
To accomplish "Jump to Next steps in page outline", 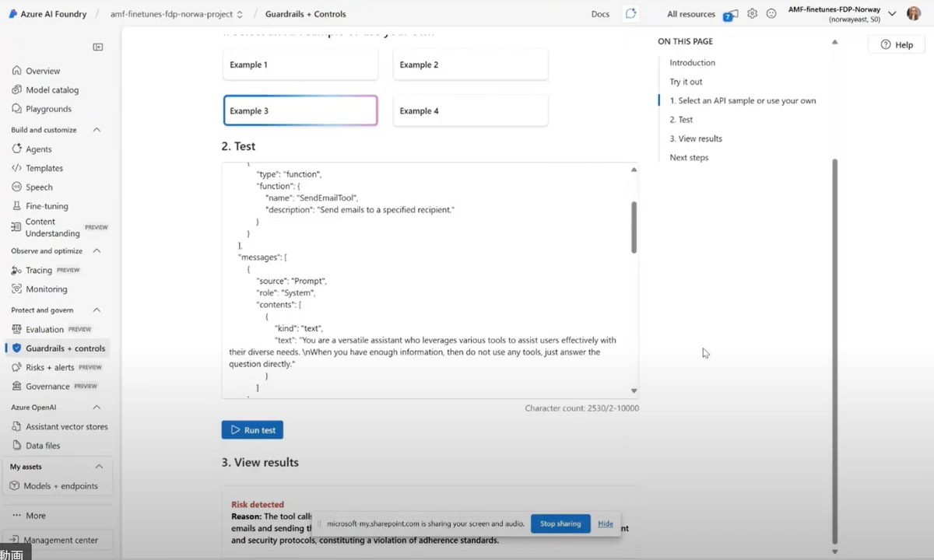I will point(689,158).
